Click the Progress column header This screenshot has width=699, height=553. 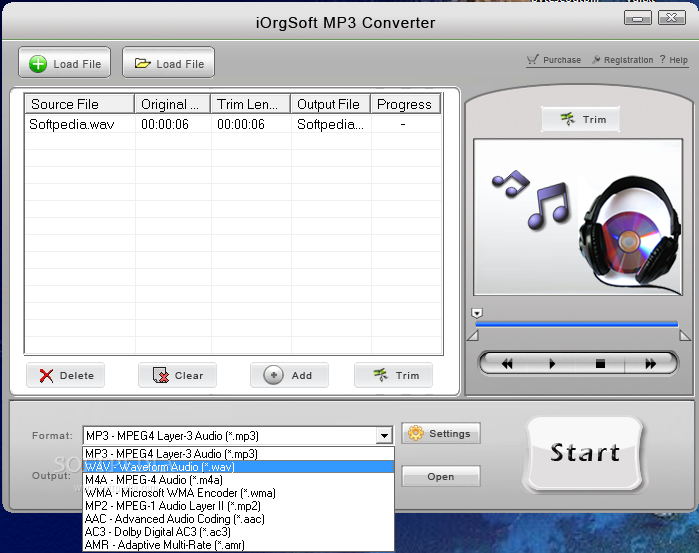(405, 104)
